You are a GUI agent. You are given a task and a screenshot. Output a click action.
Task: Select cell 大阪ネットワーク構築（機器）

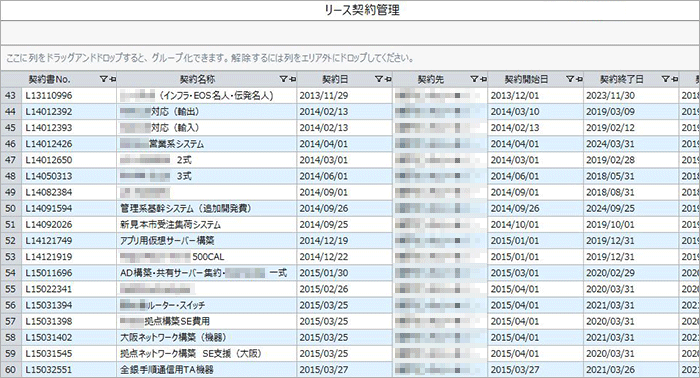[207, 337]
